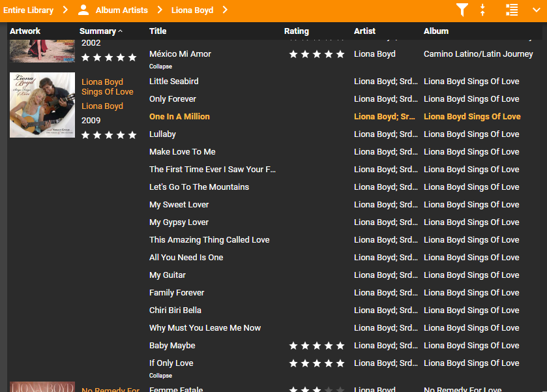Click the Liona Boyd Sings Of Love album artwork
The image size is (547, 392).
(42, 105)
